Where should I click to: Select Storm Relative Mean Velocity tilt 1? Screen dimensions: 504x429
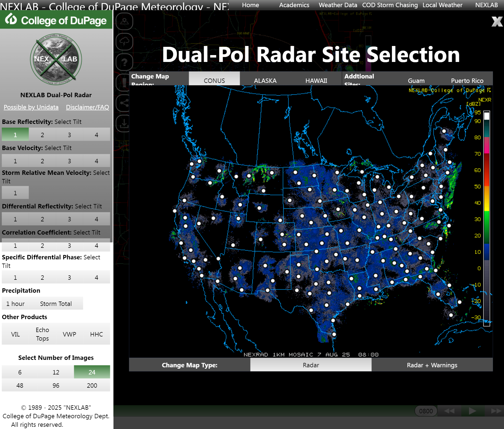pyautogui.click(x=15, y=192)
